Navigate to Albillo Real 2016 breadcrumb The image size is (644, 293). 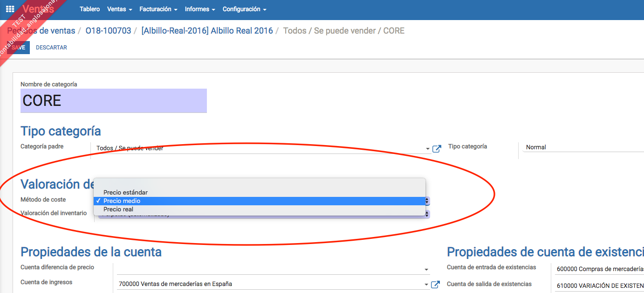coord(207,31)
